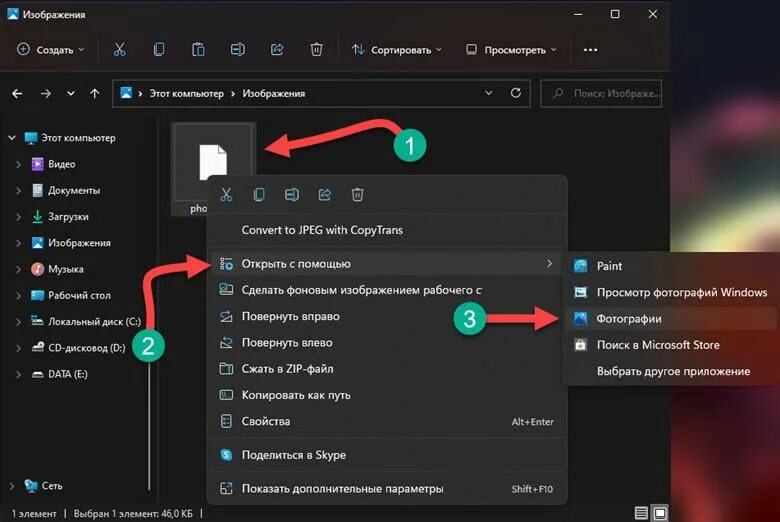Select Музыка in the navigation tree
Viewport: 780px width, 522px height.
66,269
